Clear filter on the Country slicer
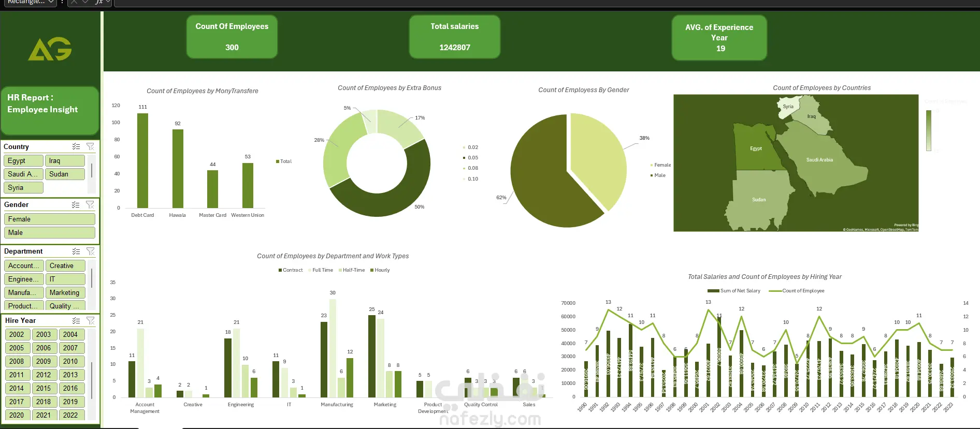980x429 pixels. click(x=91, y=146)
